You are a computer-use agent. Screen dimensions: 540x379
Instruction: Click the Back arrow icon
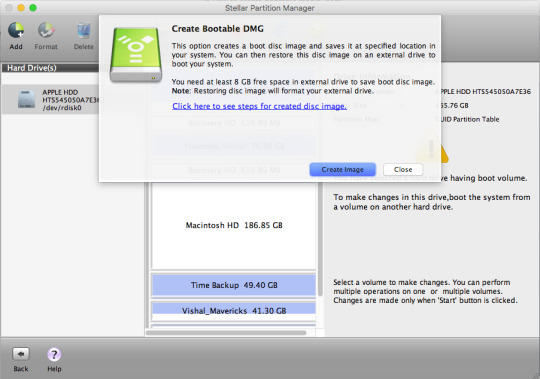click(21, 354)
